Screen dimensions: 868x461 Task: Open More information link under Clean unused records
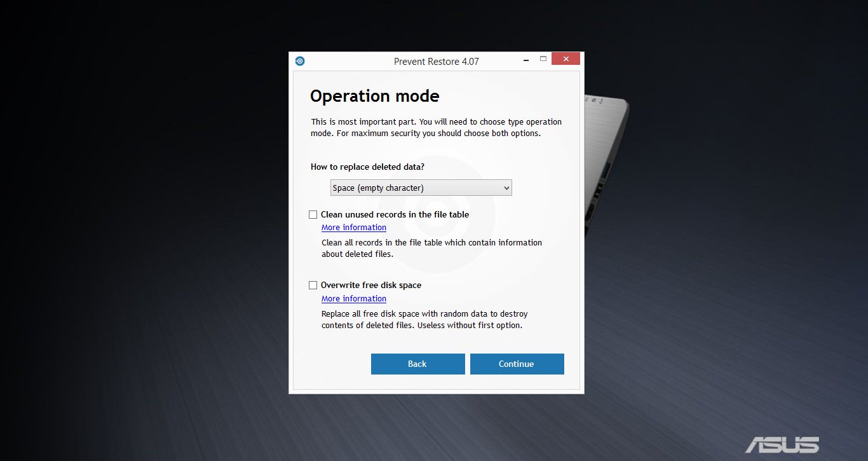tap(354, 228)
